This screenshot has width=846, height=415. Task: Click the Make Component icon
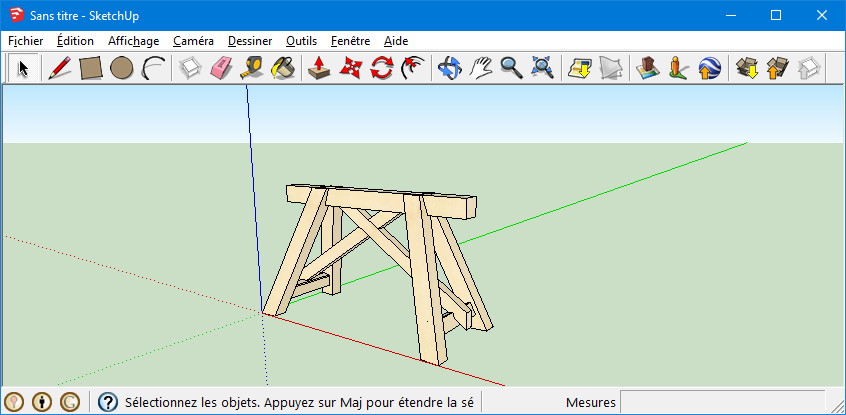189,68
